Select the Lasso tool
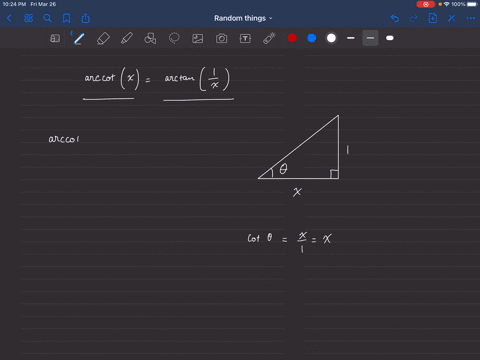The height and width of the screenshot is (360, 480). coord(174,38)
